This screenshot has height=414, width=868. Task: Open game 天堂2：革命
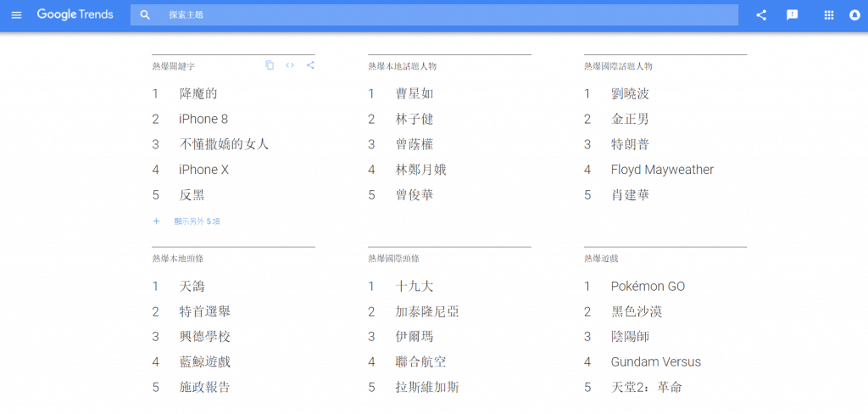[x=647, y=387]
